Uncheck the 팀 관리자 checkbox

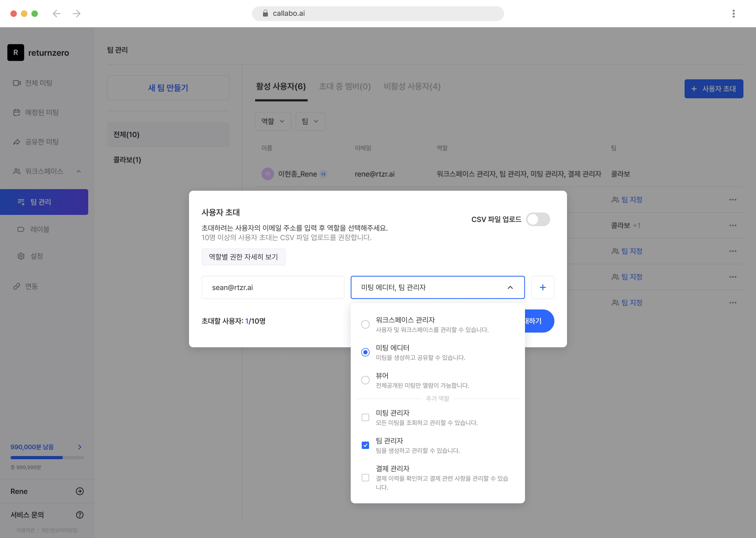(365, 445)
